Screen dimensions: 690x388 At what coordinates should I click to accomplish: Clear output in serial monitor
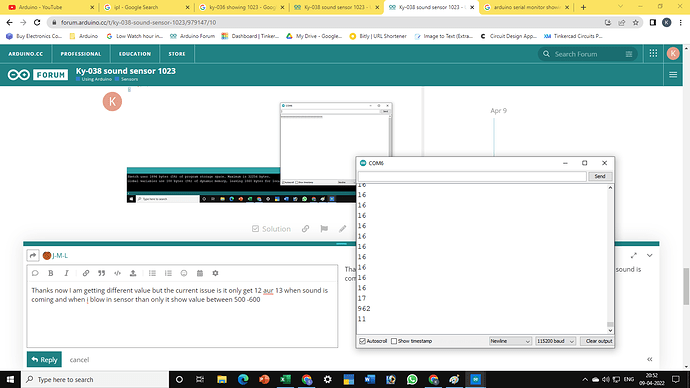597,341
